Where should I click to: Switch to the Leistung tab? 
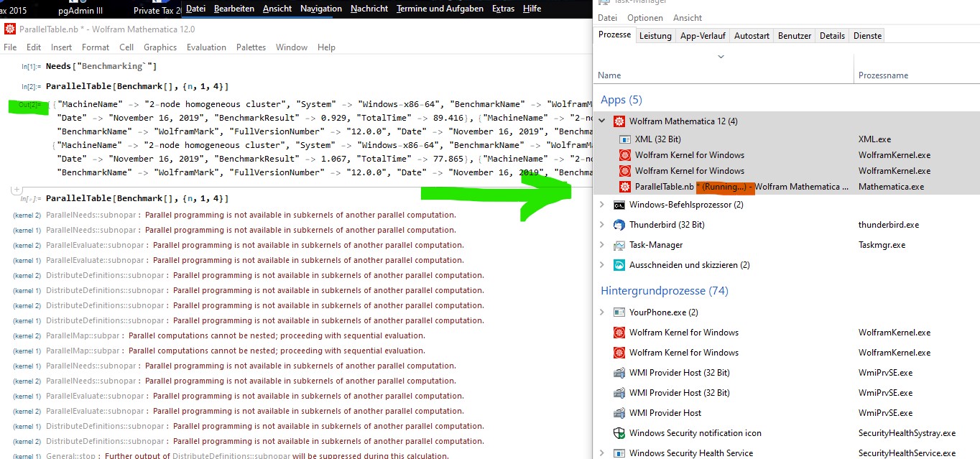coord(655,36)
